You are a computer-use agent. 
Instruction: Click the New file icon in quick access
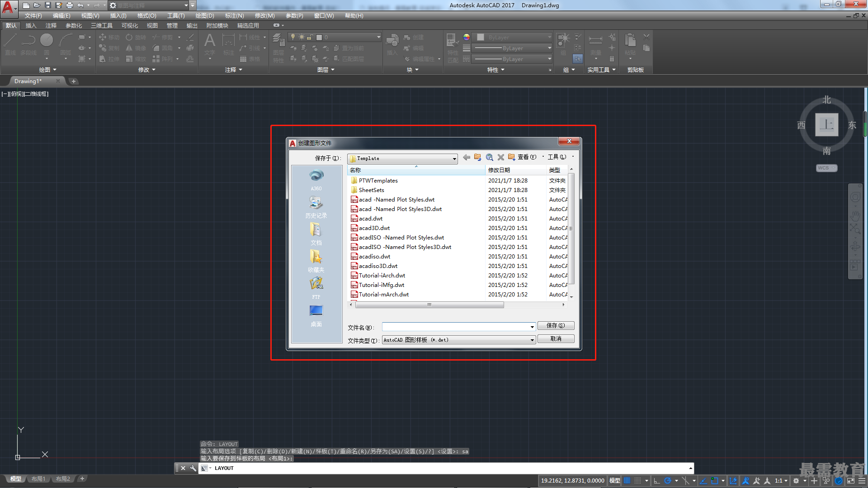(x=26, y=5)
